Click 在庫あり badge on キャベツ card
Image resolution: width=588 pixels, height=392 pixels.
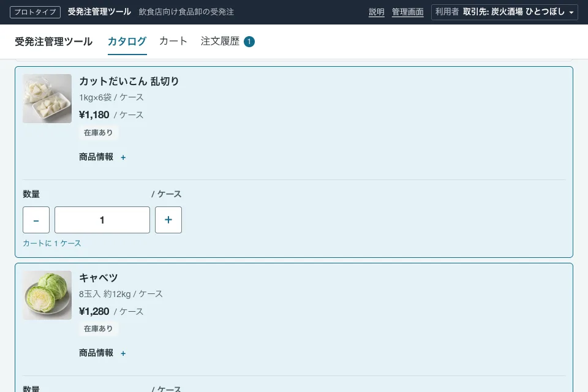pos(98,328)
